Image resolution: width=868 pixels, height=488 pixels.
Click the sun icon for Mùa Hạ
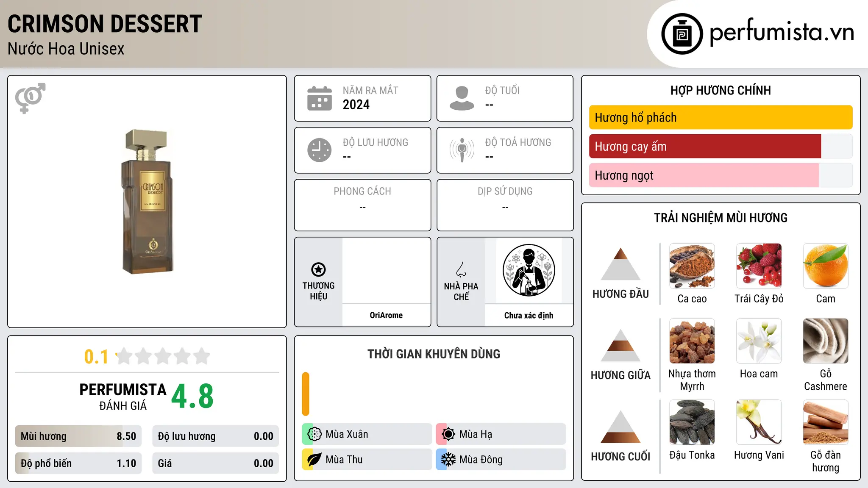coord(448,434)
